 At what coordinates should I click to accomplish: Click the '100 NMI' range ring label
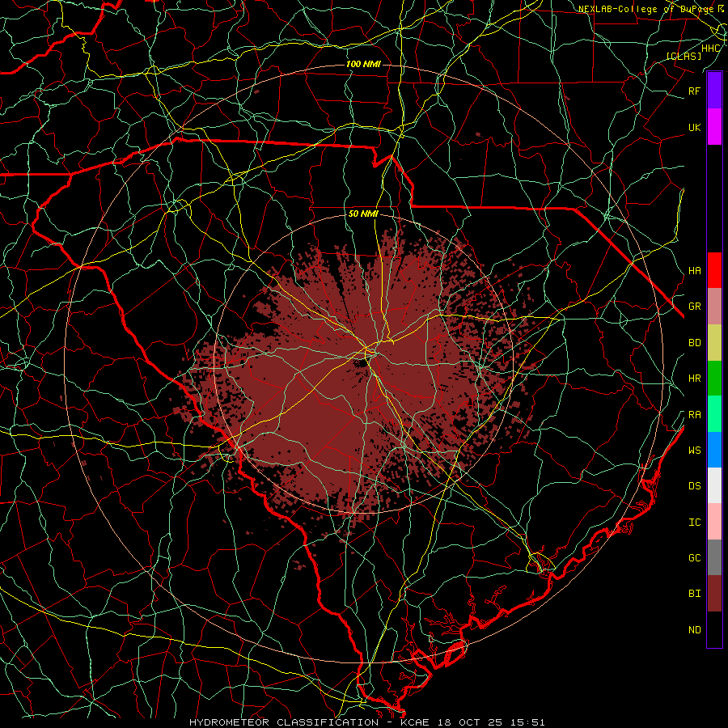point(363,64)
